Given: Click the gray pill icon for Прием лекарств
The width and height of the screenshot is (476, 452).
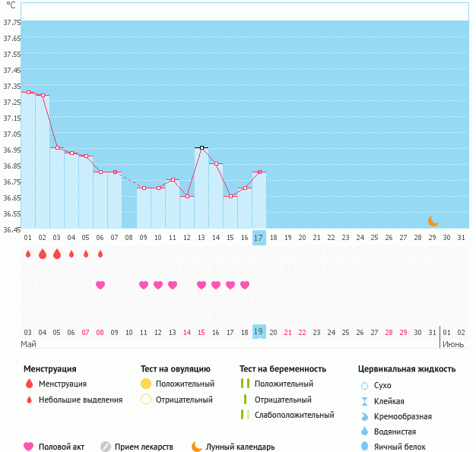Looking at the screenshot, I should click(106, 447).
